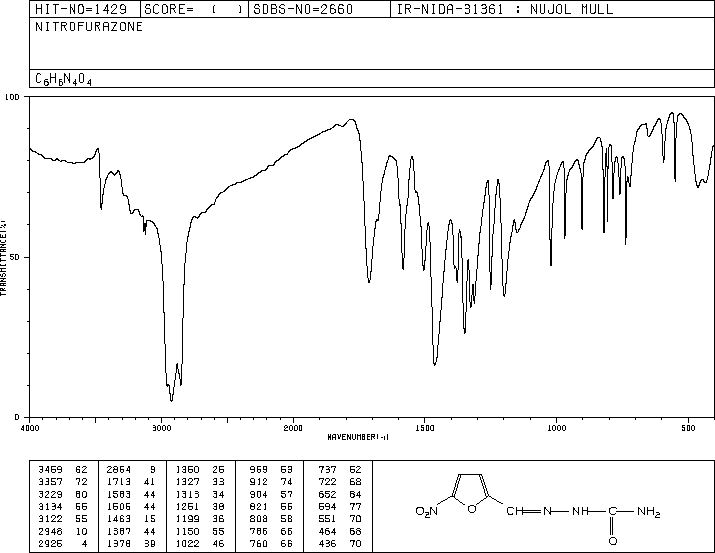Image resolution: width=715 pixels, height=553 pixels.
Task: Select the 737 peak entry
Action: [x=340, y=470]
